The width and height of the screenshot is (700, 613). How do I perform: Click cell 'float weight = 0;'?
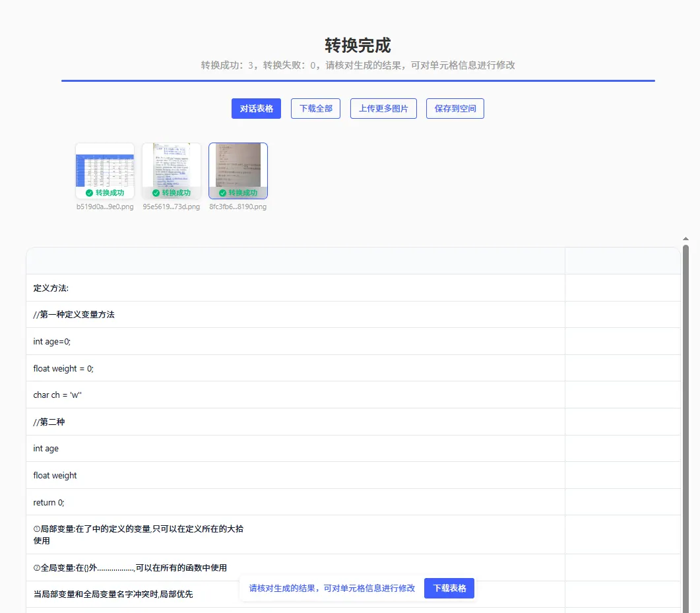coord(296,368)
